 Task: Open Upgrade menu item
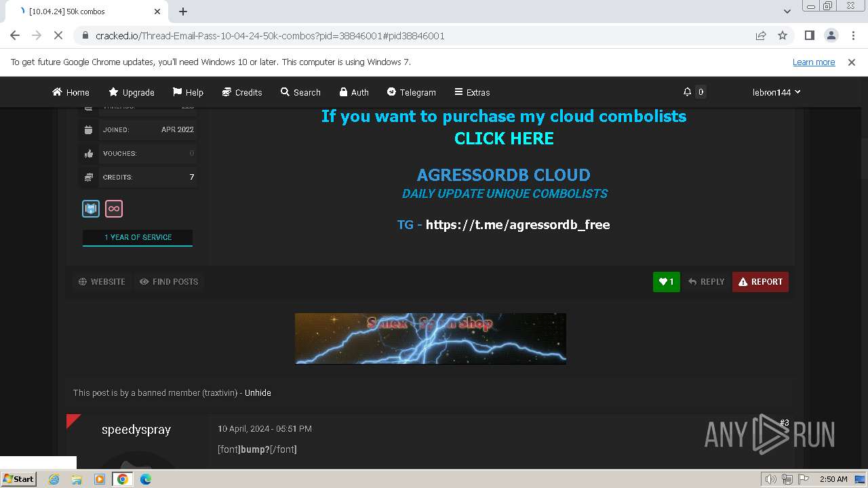point(132,92)
